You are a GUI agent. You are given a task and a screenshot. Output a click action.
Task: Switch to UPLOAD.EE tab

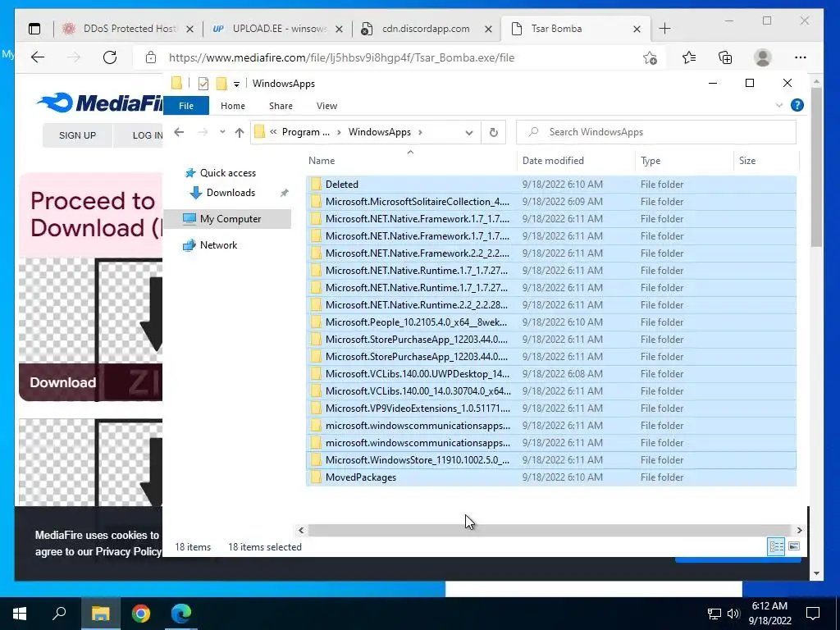click(277, 29)
